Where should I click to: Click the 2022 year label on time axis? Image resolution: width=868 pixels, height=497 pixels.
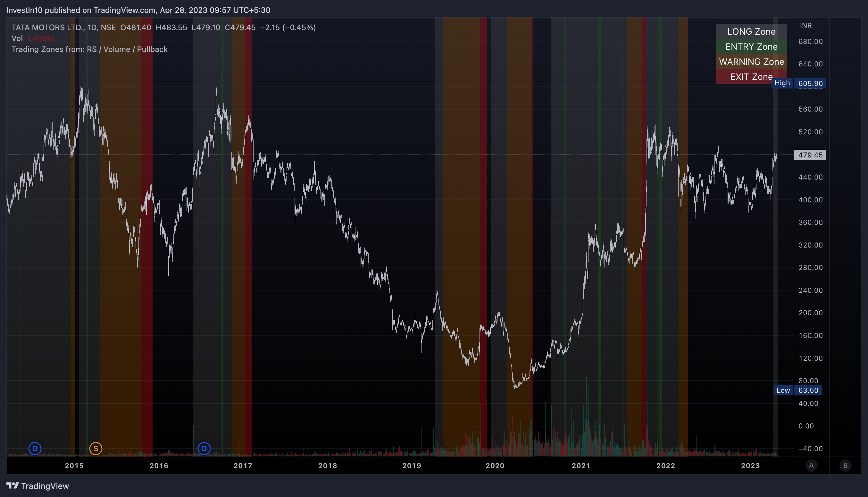[666, 466]
